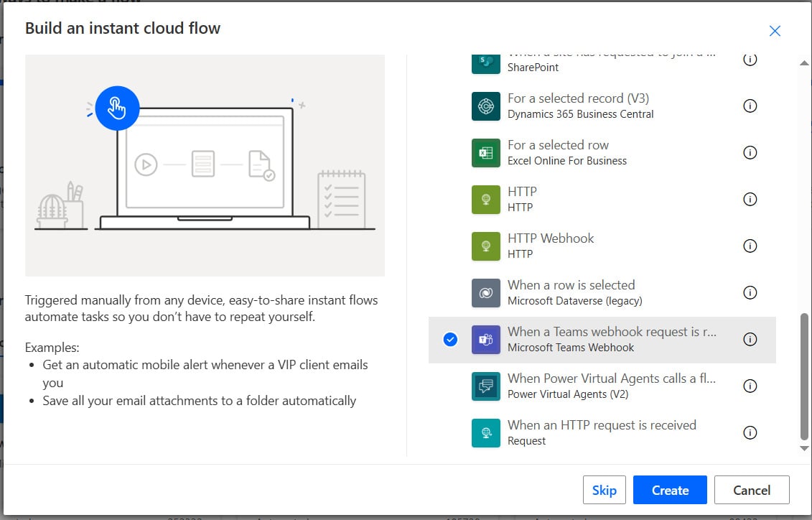Click the Microsoft Teams Webhook icon
This screenshot has height=520, width=812.
(486, 339)
